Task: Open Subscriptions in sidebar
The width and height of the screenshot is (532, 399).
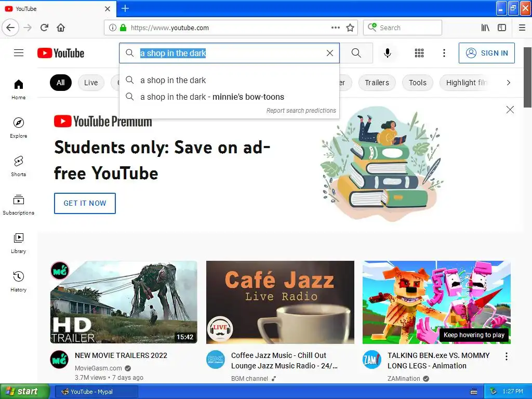Action: [x=19, y=205]
